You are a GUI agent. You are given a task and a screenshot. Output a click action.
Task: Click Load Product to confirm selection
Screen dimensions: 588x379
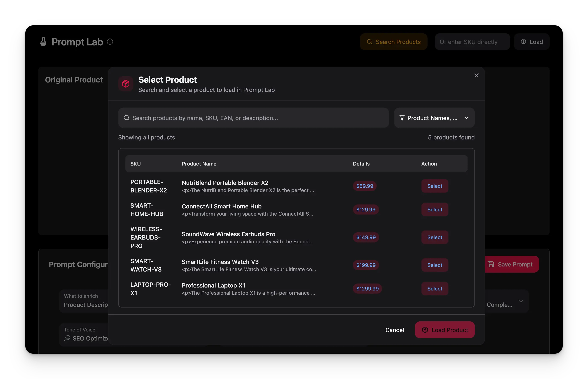445,330
